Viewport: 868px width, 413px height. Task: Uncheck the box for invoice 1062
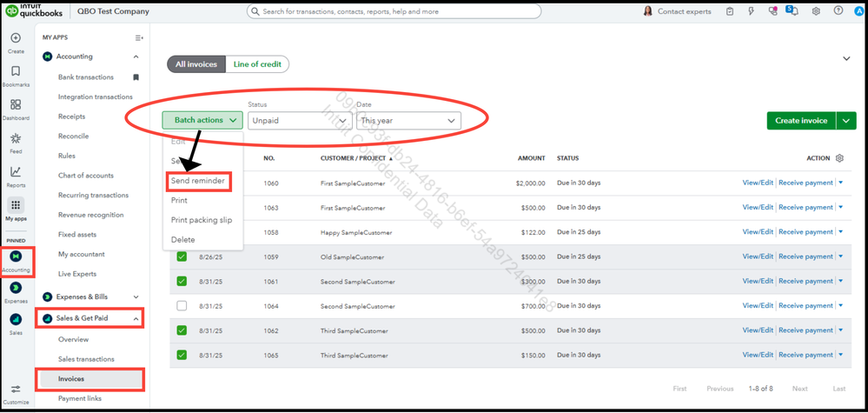point(182,330)
